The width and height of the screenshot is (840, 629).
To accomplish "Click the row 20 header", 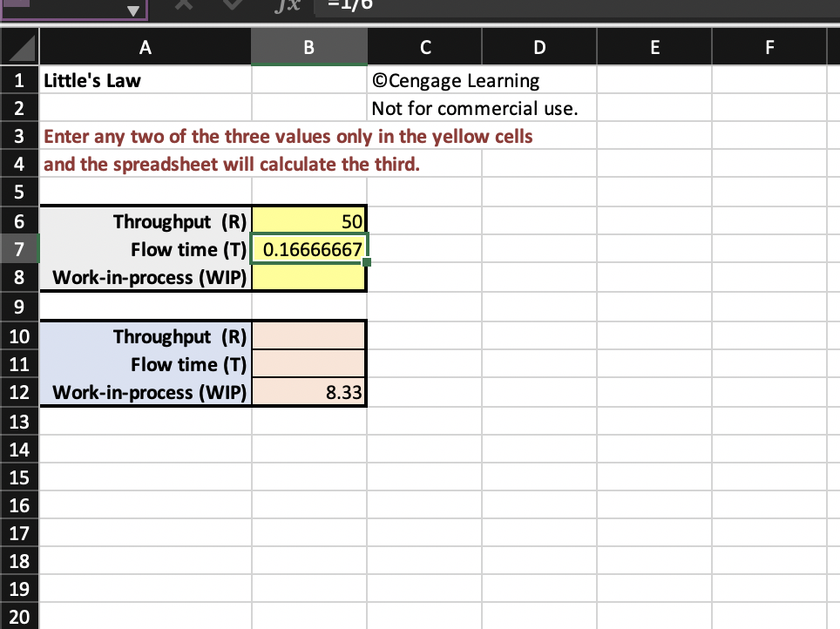I will 18,616.
